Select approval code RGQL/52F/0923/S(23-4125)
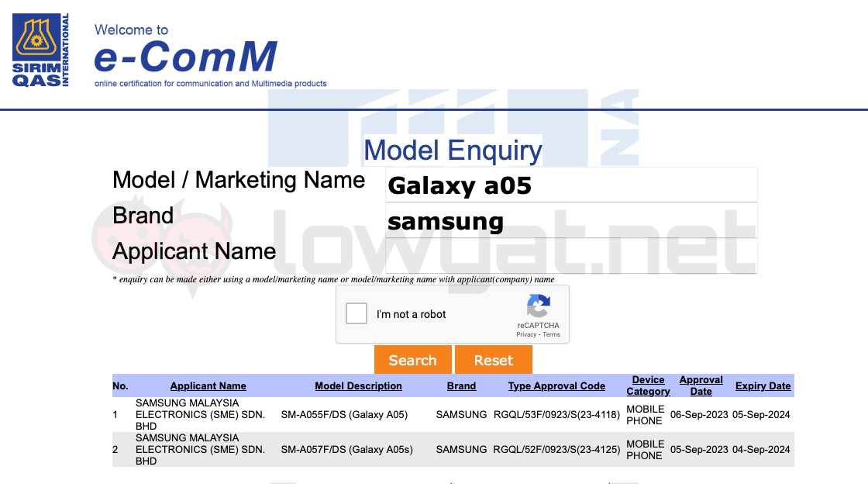The image size is (868, 484). (x=557, y=450)
